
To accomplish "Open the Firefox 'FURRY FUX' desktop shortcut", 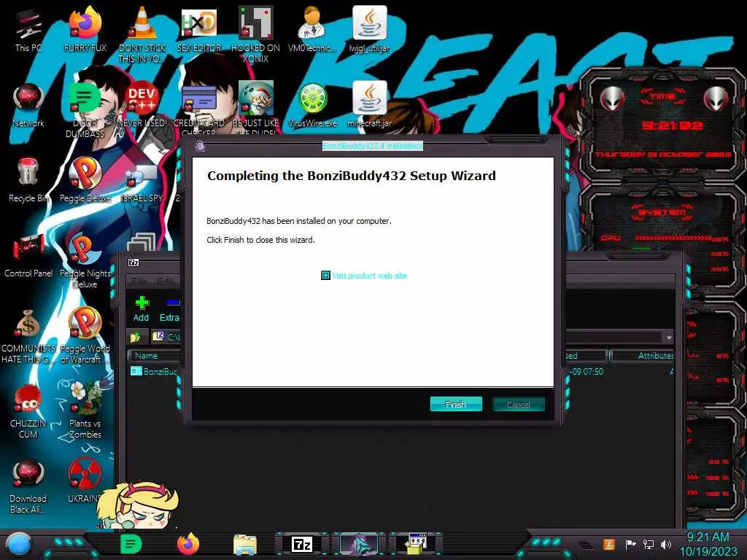I will click(x=85, y=29).
